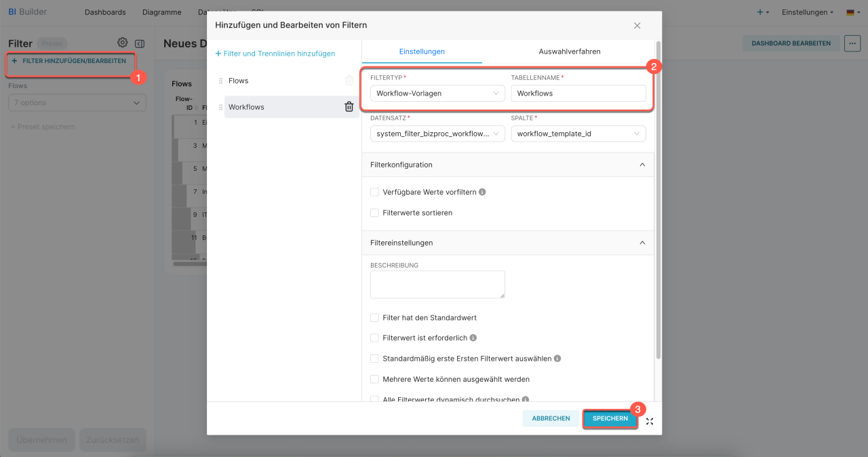The height and width of the screenshot is (457, 868).
Task: Check the Filterwerte sortieren option
Action: click(374, 213)
